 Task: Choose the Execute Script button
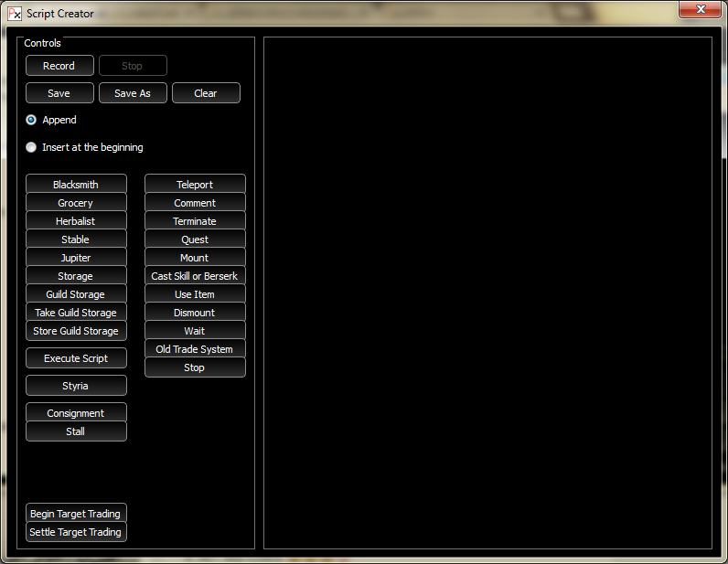tap(76, 358)
